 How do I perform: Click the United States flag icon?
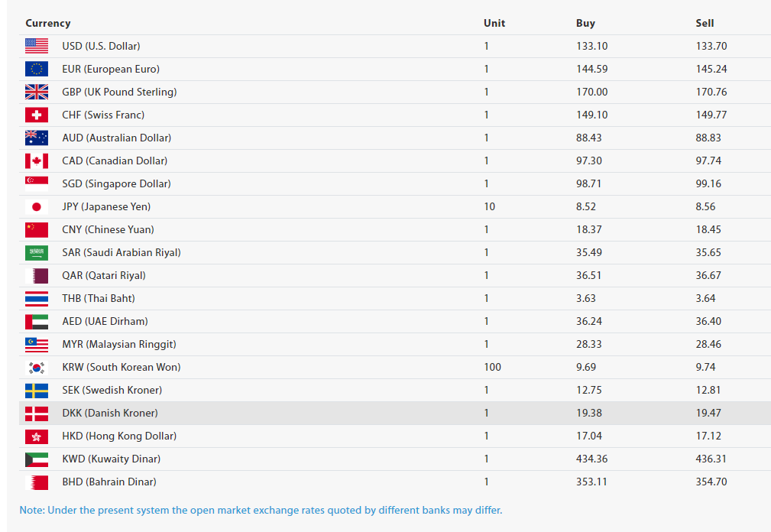pos(36,46)
